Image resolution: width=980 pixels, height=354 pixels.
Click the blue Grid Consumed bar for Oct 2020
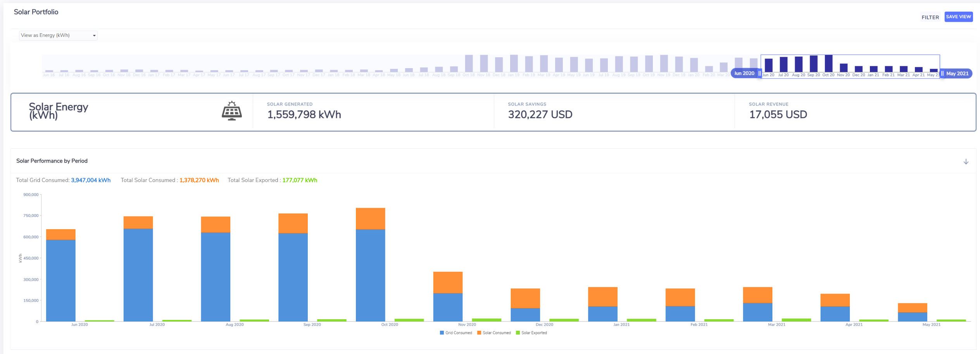point(370,275)
